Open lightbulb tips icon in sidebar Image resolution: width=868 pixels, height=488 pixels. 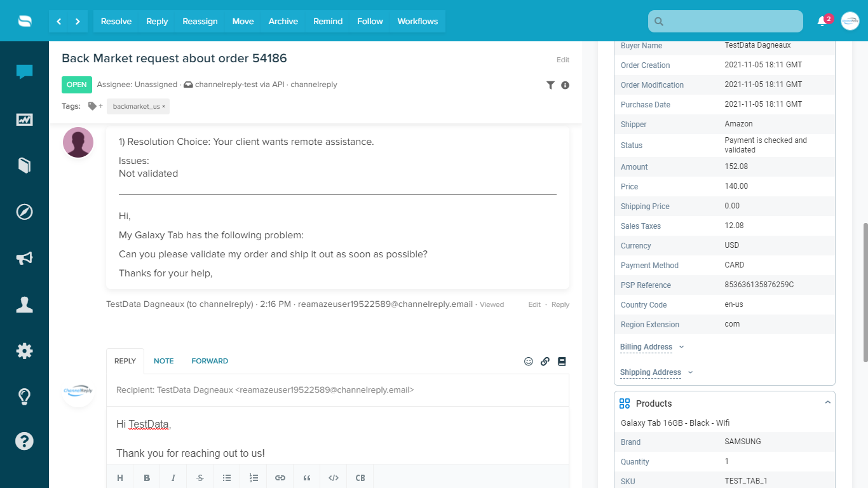24,397
